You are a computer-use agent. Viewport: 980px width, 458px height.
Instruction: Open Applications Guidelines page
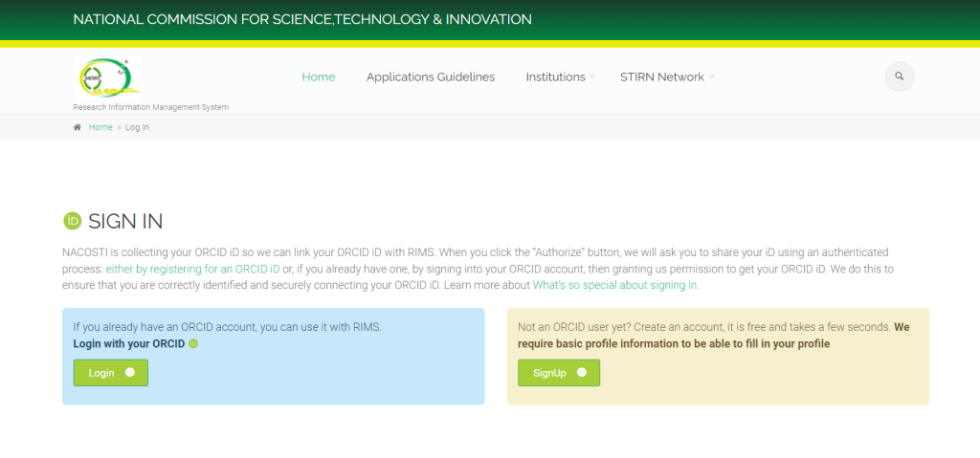tap(431, 76)
